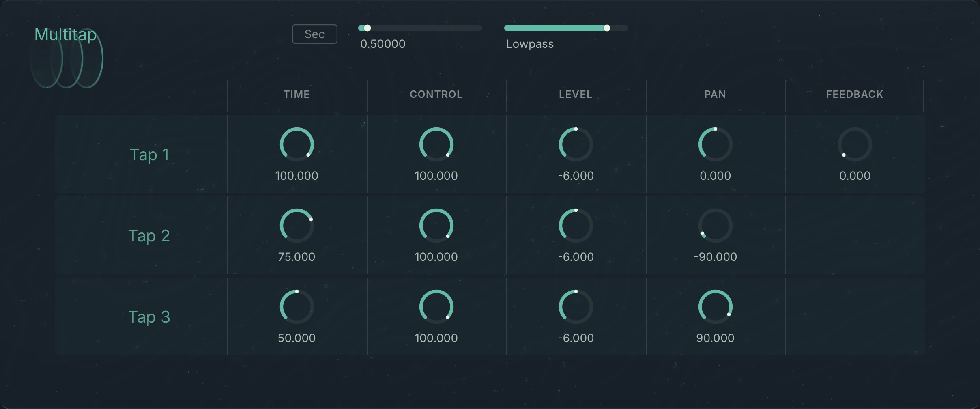Click the Tap 2 Control knob
The height and width of the screenshot is (409, 980).
tap(436, 225)
